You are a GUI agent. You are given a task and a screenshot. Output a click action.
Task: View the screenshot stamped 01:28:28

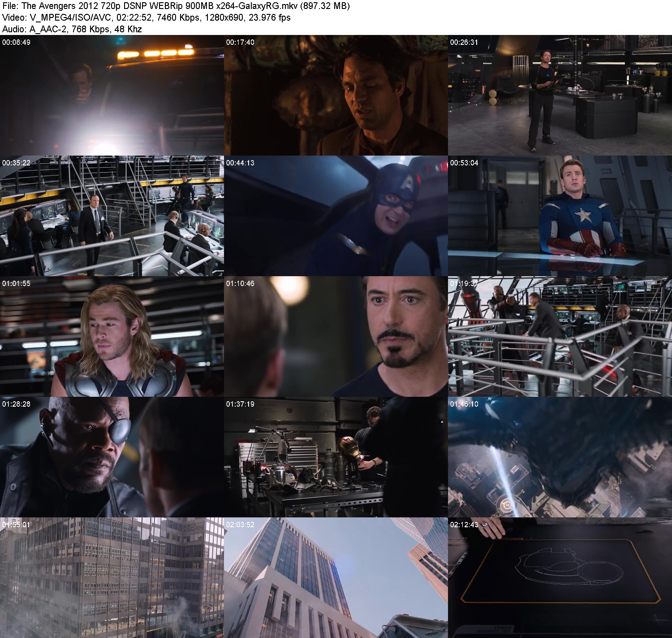[112, 457]
